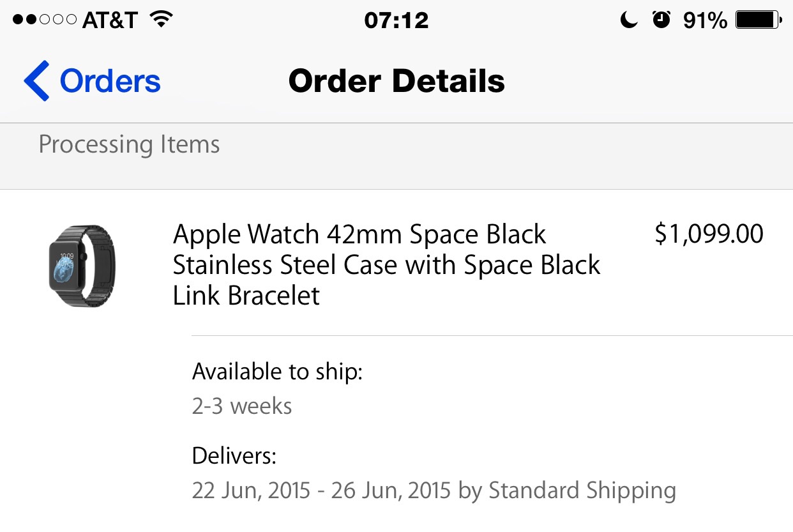The height and width of the screenshot is (532, 793).
Task: Tap the 91% battery percentage
Action: click(705, 21)
